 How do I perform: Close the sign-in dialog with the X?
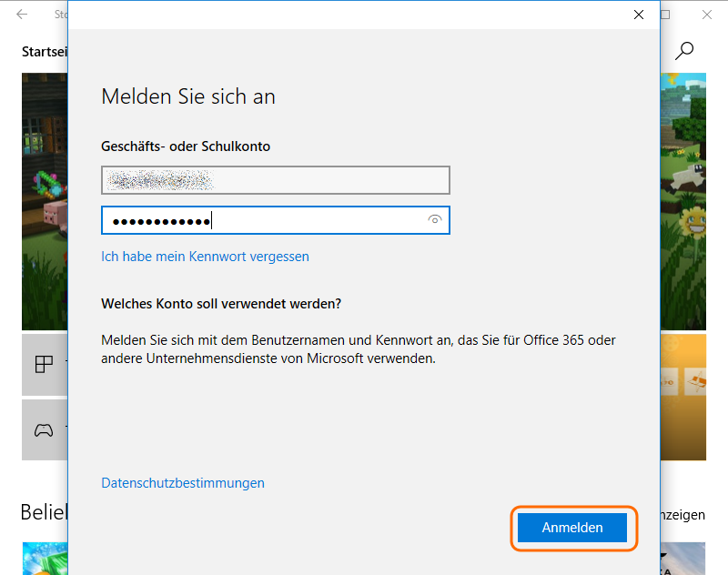point(639,15)
